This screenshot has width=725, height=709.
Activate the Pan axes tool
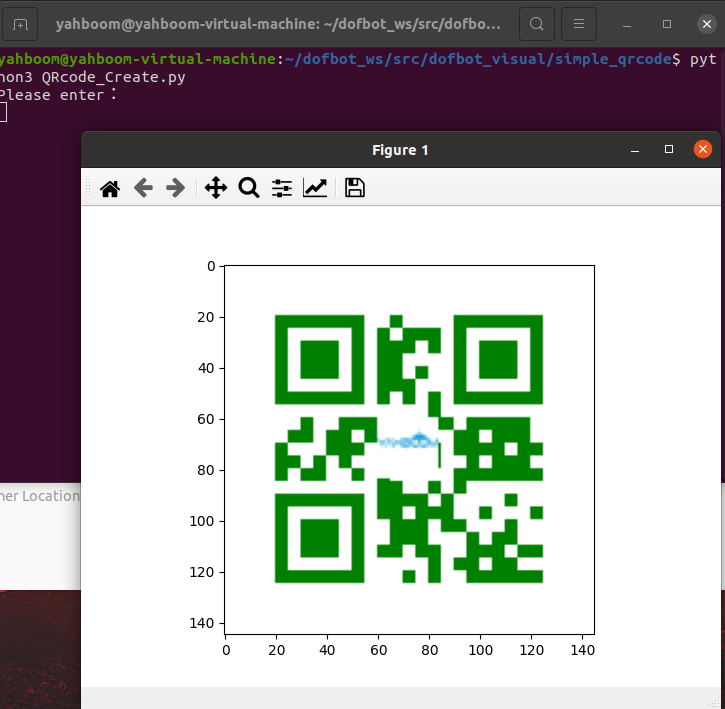(216, 188)
